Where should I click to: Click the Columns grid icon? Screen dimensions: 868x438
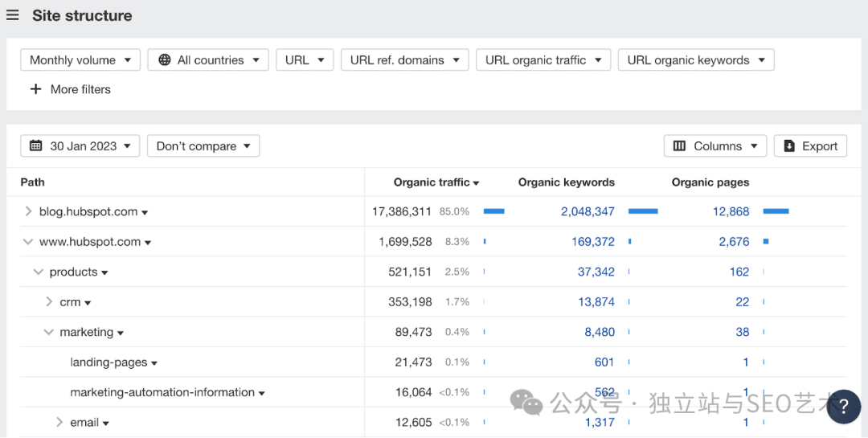(x=679, y=145)
